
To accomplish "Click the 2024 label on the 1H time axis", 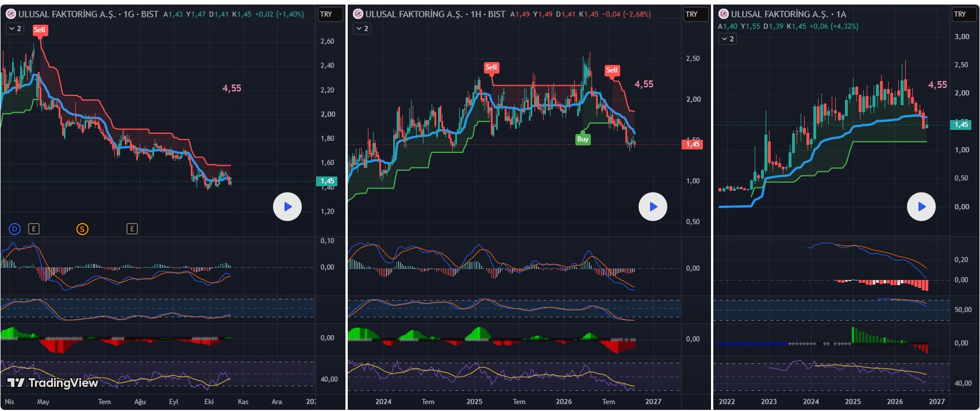I will tap(383, 402).
